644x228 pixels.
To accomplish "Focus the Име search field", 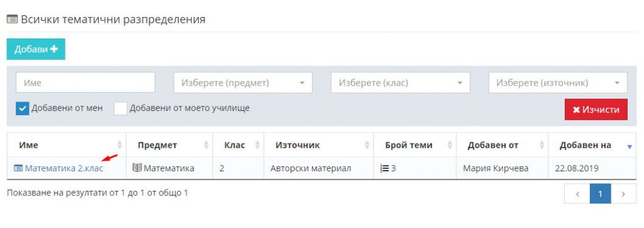I will pyautogui.click(x=86, y=83).
